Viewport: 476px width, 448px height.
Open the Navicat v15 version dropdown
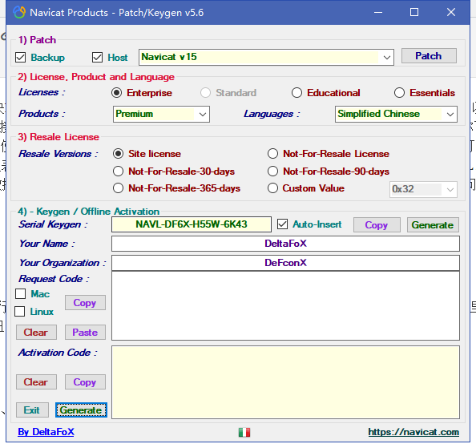coord(266,57)
